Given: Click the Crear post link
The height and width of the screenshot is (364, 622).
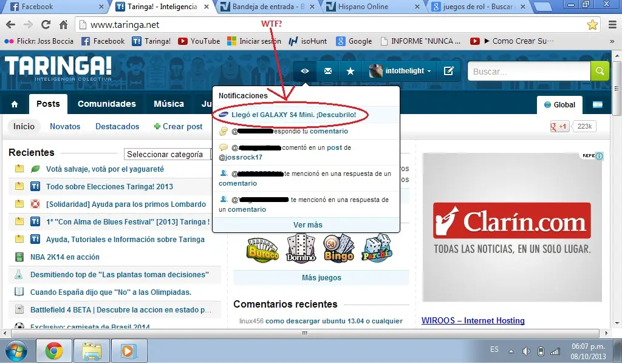Looking at the screenshot, I should click(178, 126).
